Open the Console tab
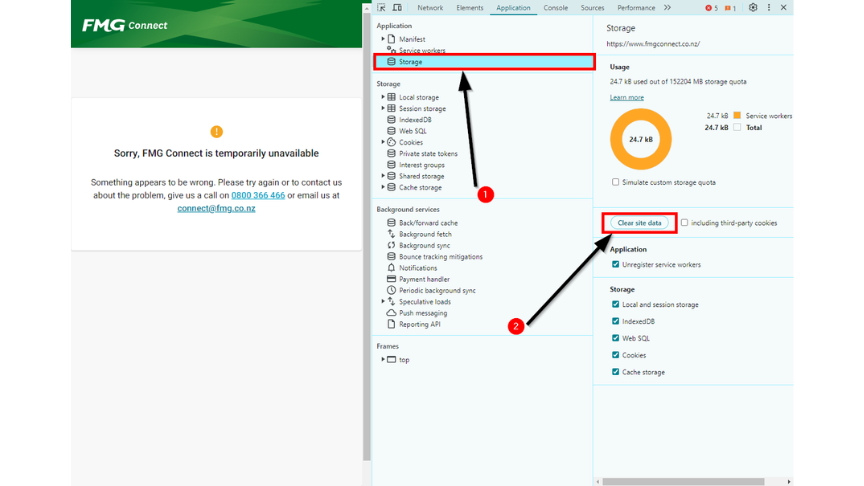This screenshot has height=486, width=864. point(556,8)
